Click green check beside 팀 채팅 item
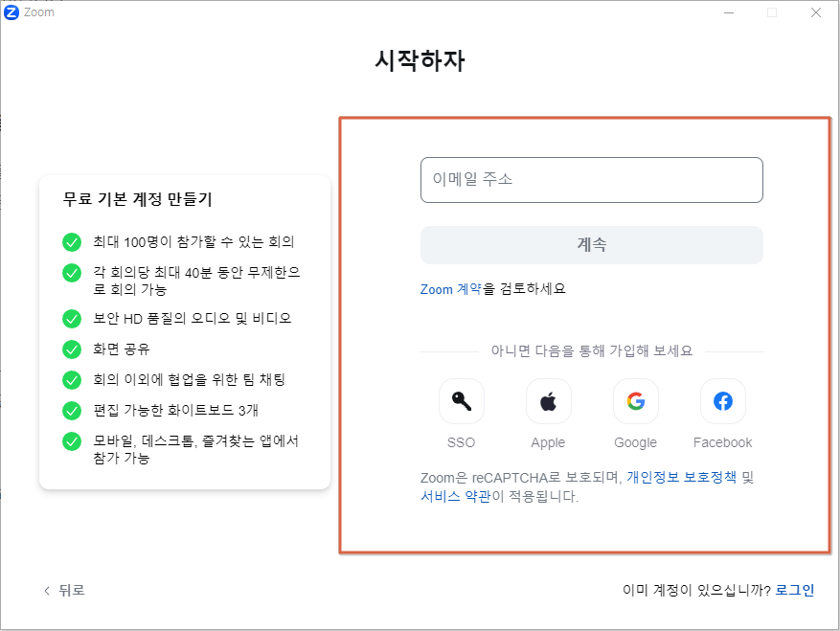Image resolution: width=840 pixels, height=631 pixels. (72, 380)
